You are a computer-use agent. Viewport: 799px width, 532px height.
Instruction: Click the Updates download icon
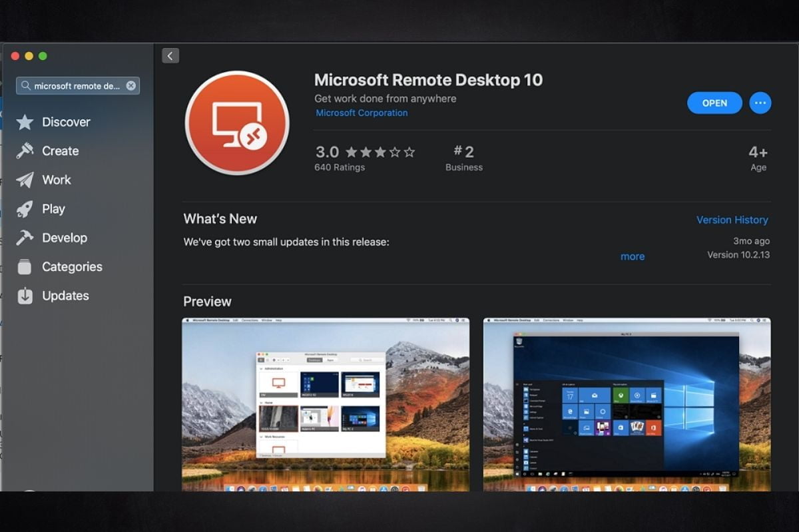pyautogui.click(x=25, y=296)
